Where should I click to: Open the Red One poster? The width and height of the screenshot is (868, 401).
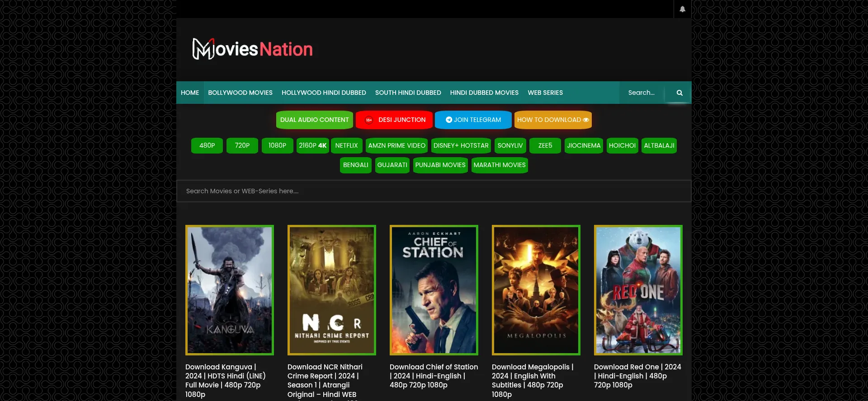tap(638, 290)
